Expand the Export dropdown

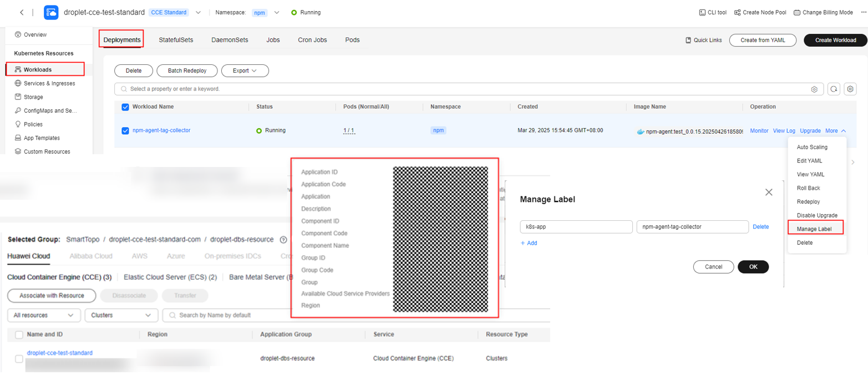pyautogui.click(x=245, y=71)
